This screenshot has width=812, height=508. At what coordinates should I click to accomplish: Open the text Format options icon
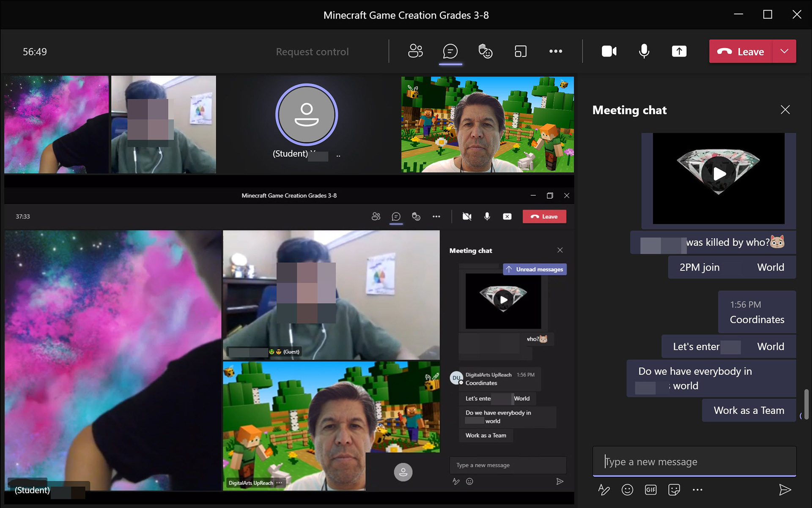coord(604,490)
